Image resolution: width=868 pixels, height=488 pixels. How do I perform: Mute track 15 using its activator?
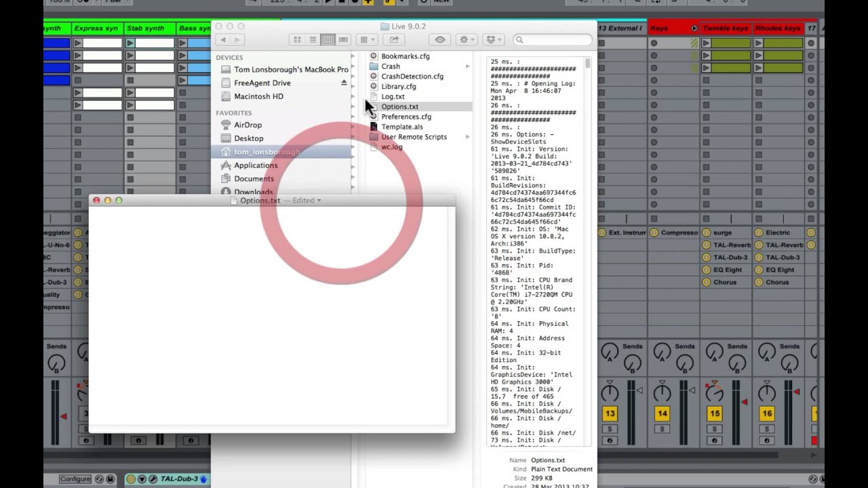pyautogui.click(x=715, y=413)
